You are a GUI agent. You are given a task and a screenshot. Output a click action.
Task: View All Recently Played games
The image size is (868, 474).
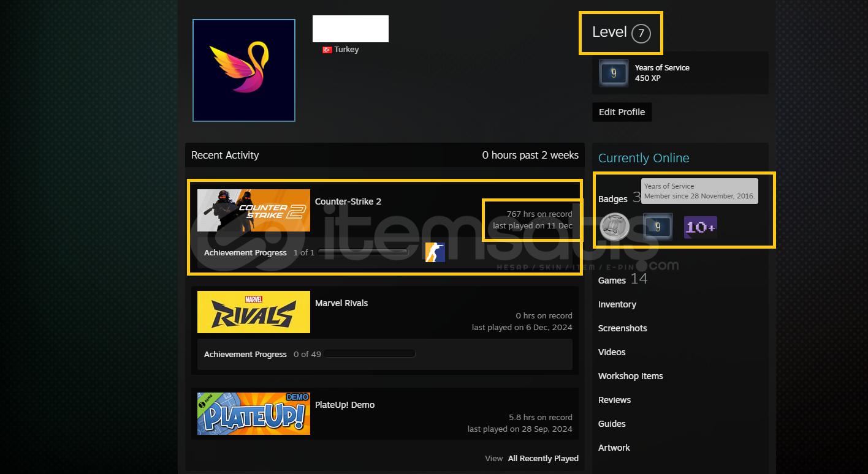(543, 458)
